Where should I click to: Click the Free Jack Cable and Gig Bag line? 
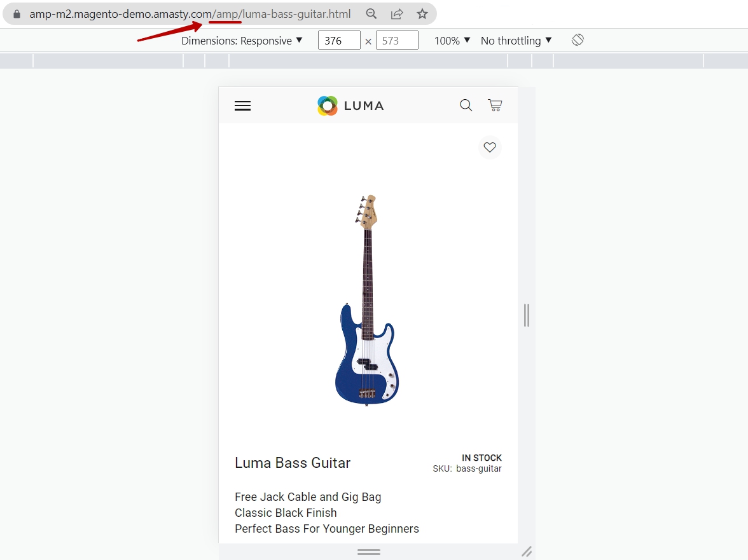308,496
